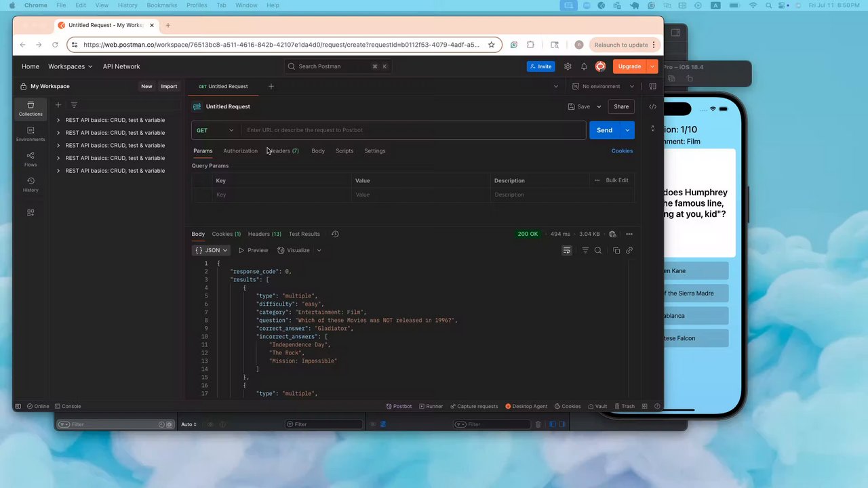Open Postman settings gear icon
Screen dimensions: 868x488
(568, 66)
